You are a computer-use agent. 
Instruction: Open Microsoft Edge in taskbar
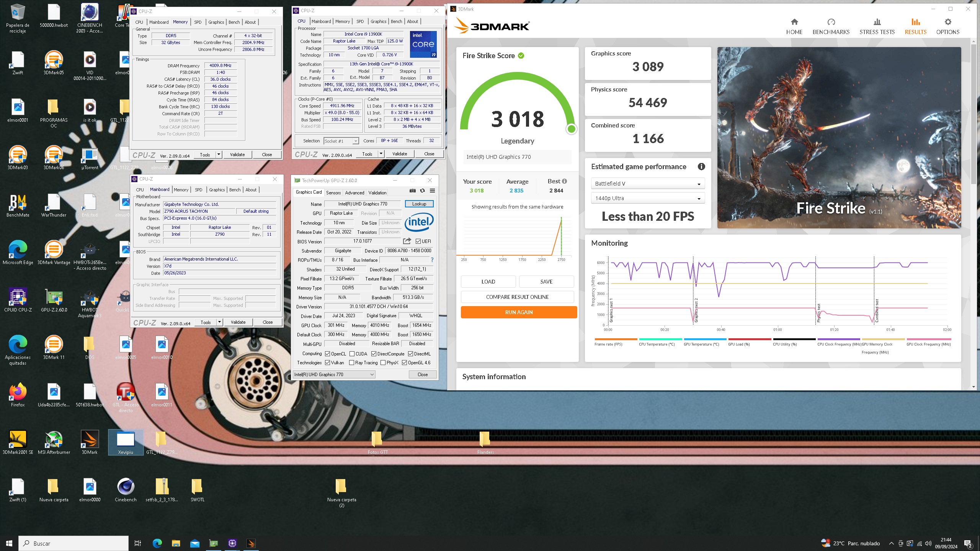(x=157, y=543)
